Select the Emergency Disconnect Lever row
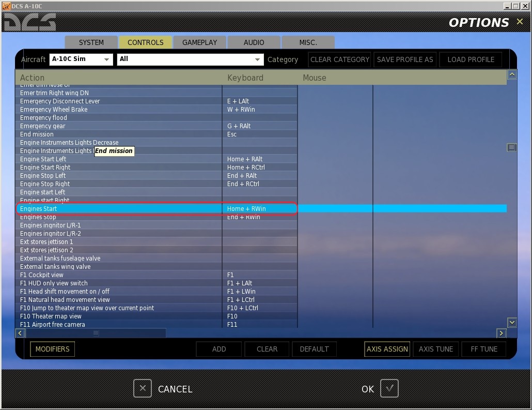Viewport: 532px width, 410px height. (x=157, y=101)
